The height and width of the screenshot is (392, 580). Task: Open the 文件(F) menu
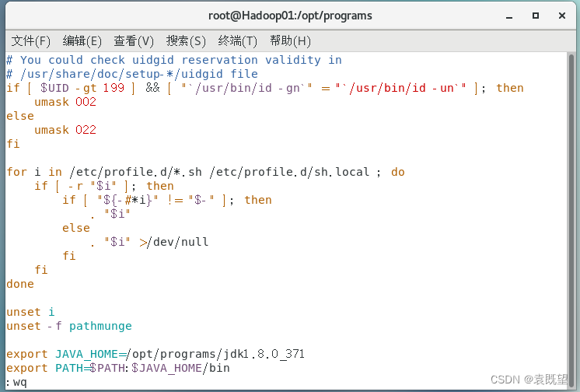[x=30, y=40]
